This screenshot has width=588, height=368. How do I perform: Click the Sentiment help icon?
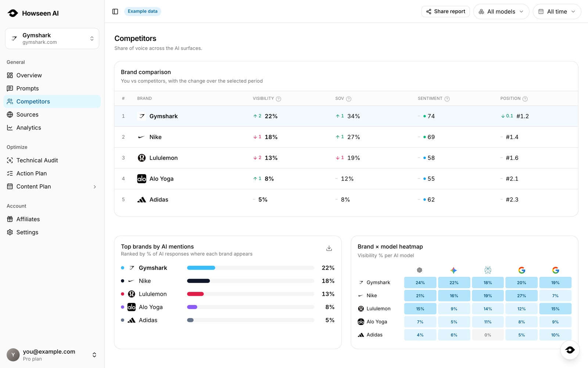[x=447, y=99]
